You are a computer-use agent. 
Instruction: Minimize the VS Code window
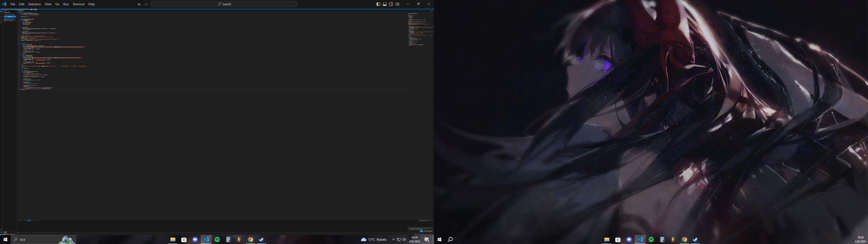(x=408, y=4)
